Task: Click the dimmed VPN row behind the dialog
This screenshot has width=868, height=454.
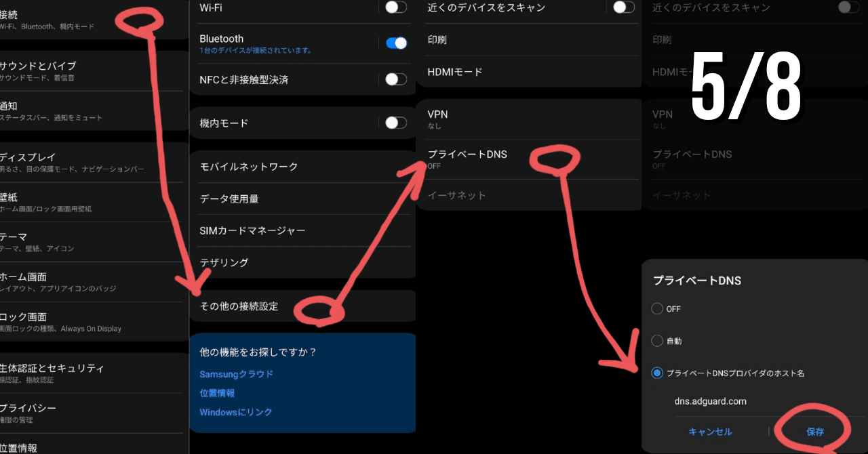Action: [x=755, y=119]
